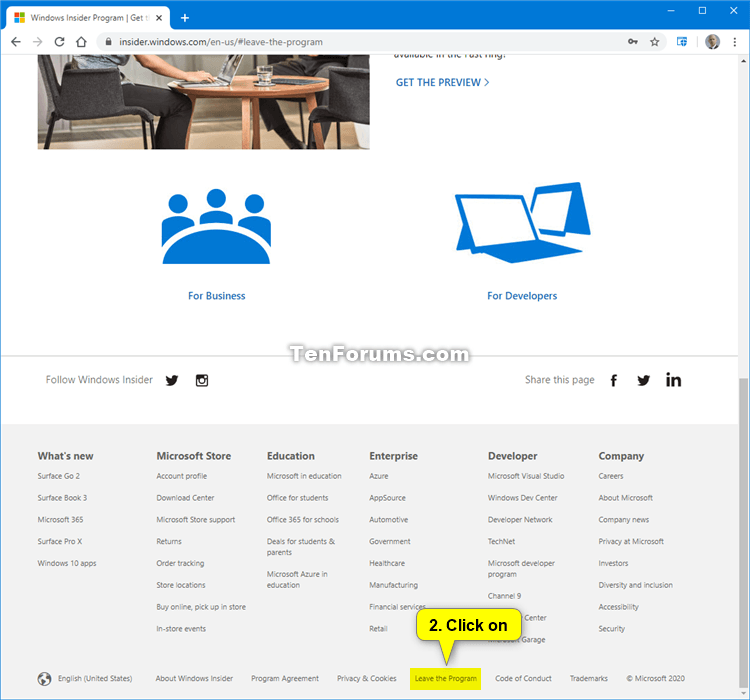Open About Windows Insider footer link
The width and height of the screenshot is (750, 700).
194,678
